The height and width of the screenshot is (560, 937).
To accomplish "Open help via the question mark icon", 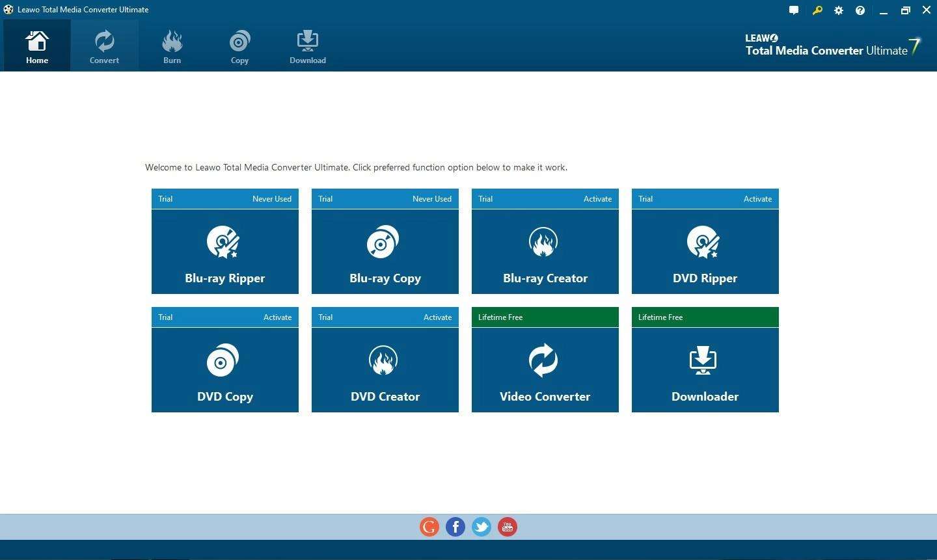I will click(x=860, y=10).
